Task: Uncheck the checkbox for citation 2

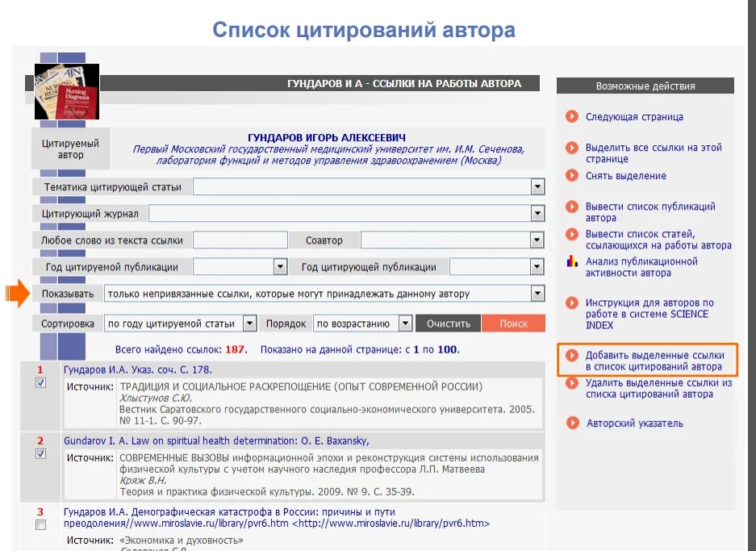Action: pos(41,453)
